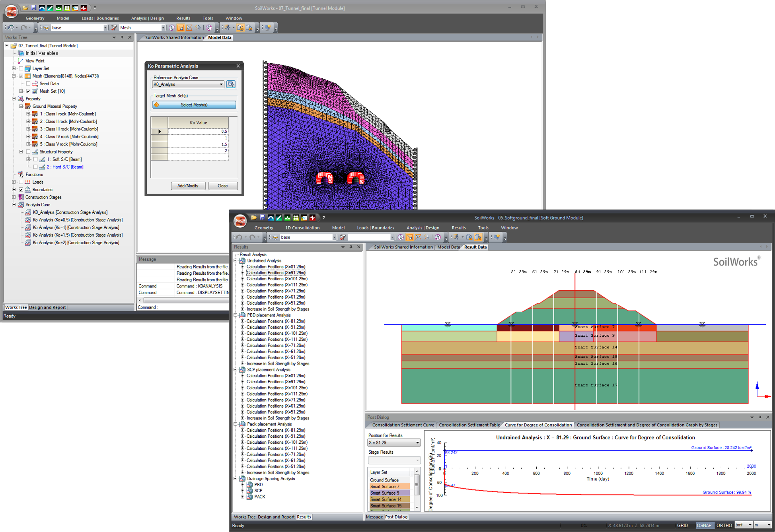Toggle the Structural Property checkbox
Screen dimensions: 775x532
tap(28, 151)
